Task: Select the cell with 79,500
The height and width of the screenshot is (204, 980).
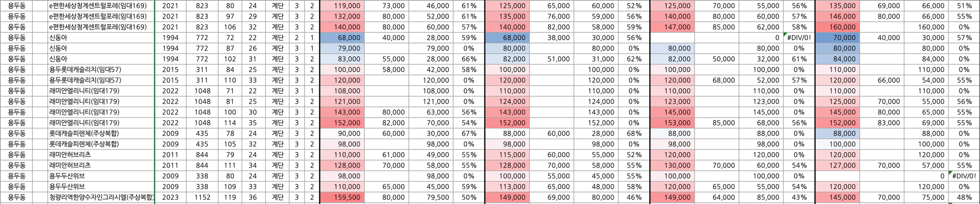Action: click(431, 197)
